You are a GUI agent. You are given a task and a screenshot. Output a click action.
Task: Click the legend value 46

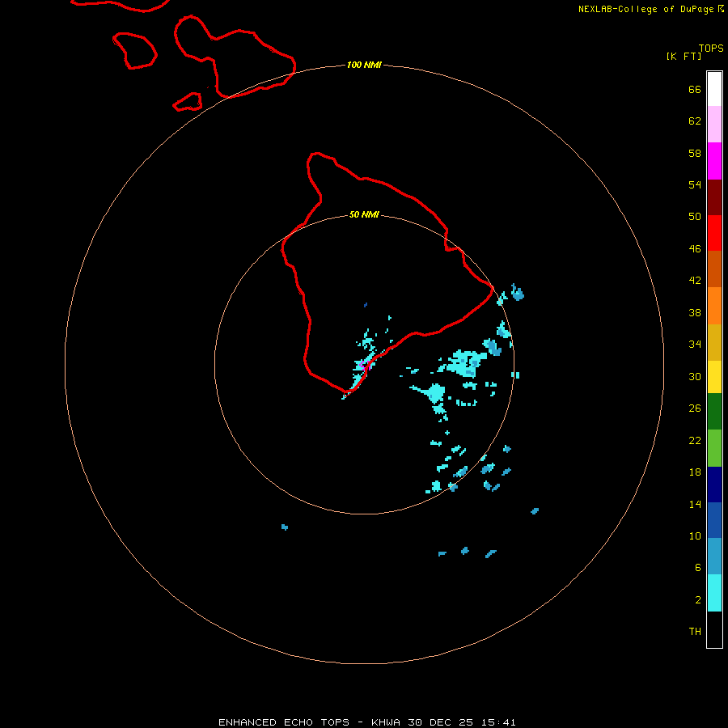(x=695, y=248)
